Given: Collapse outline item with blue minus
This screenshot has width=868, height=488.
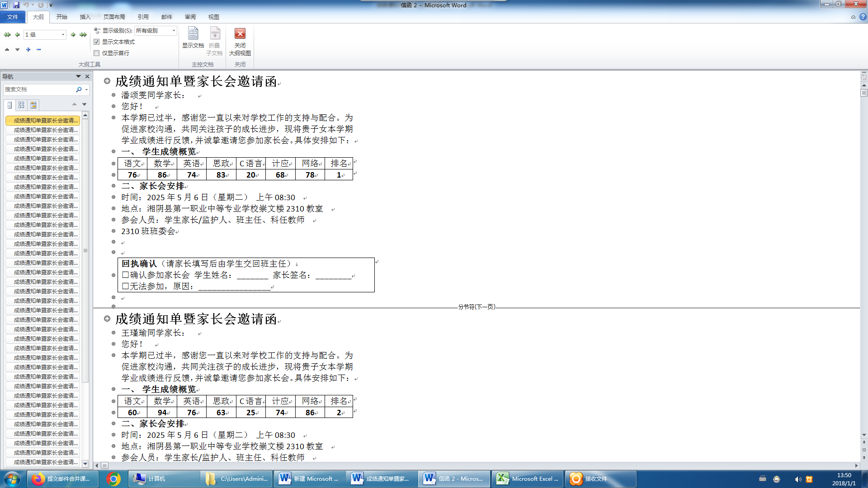Looking at the screenshot, I should click(38, 49).
